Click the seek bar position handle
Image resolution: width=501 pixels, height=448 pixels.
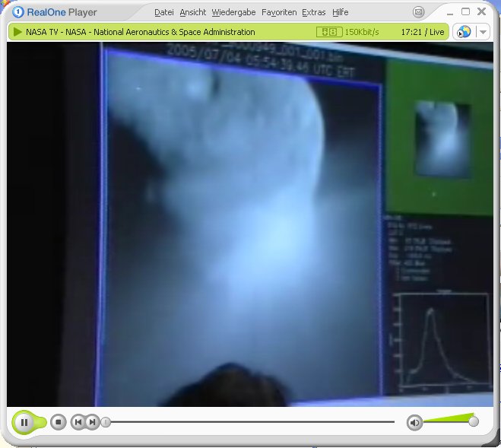[106, 422]
